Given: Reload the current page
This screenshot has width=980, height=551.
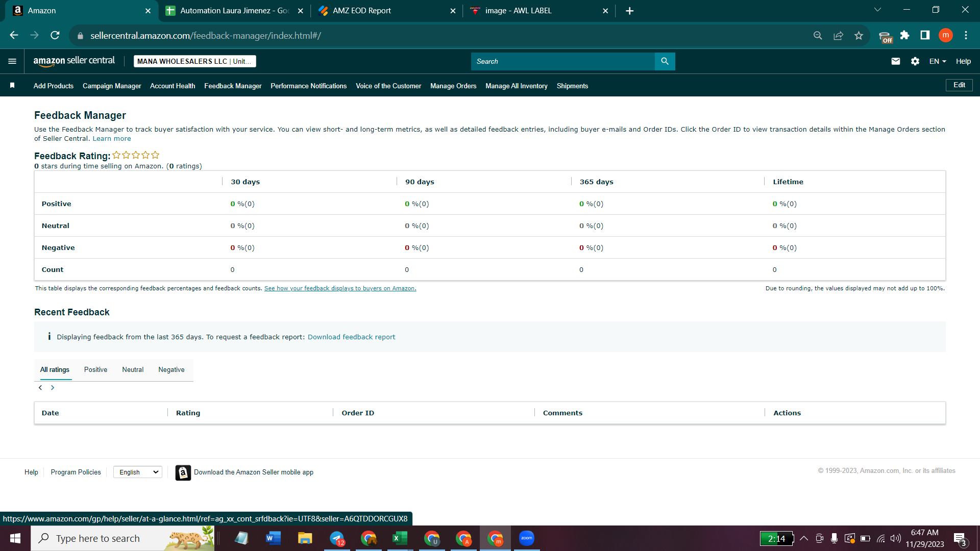Looking at the screenshot, I should coord(55,35).
